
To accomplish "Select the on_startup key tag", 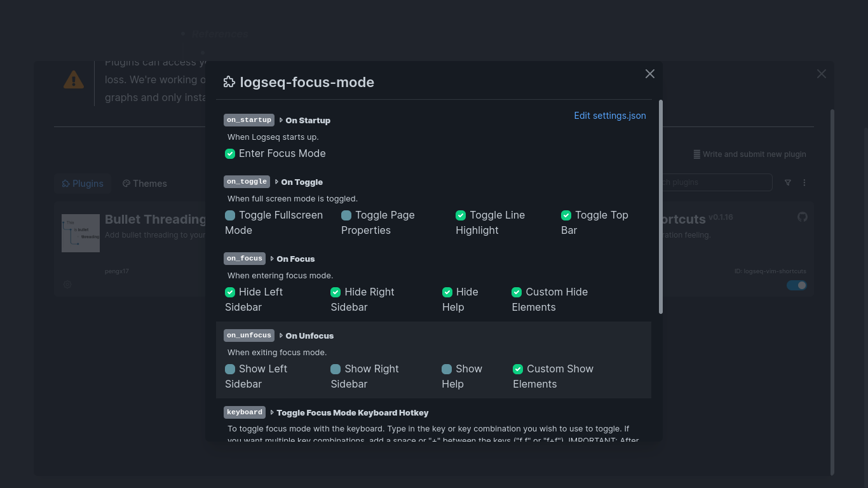I will (249, 120).
